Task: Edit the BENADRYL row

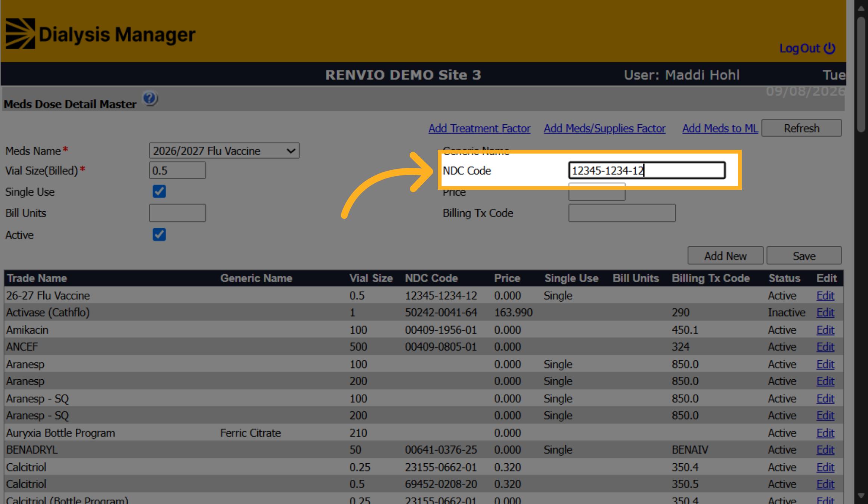Action: (825, 450)
